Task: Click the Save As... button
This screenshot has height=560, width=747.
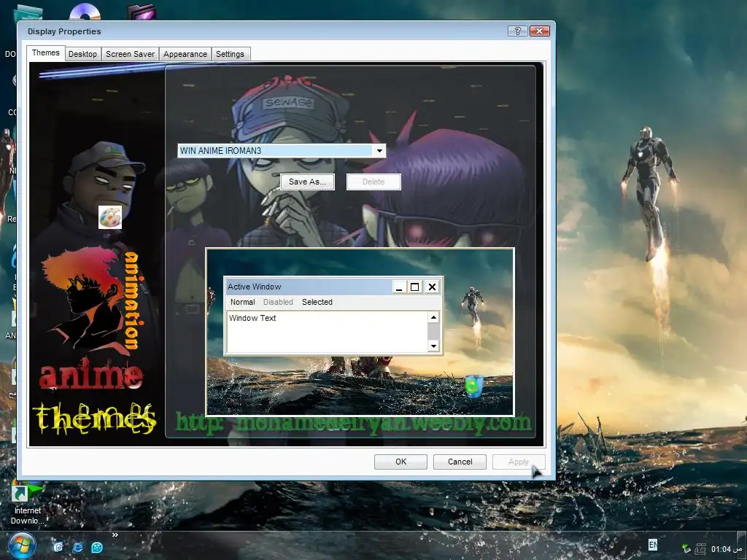Action: 307,182
